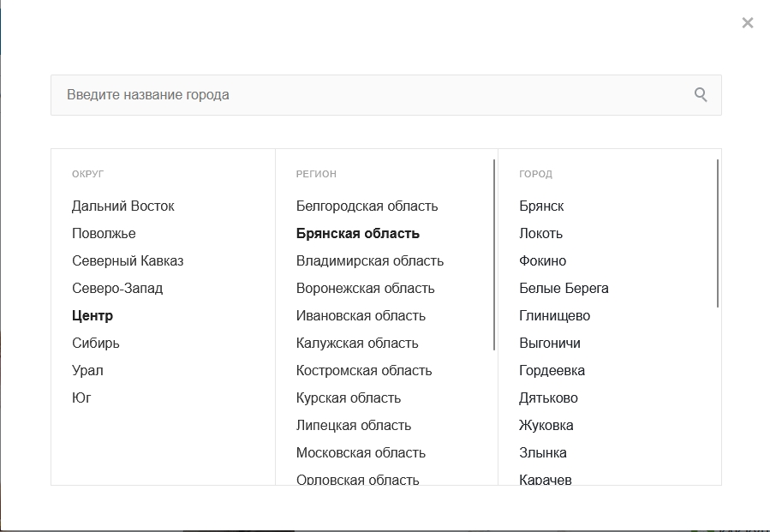Choose Липецкая область region
Screen dimensions: 770x532
(354, 426)
